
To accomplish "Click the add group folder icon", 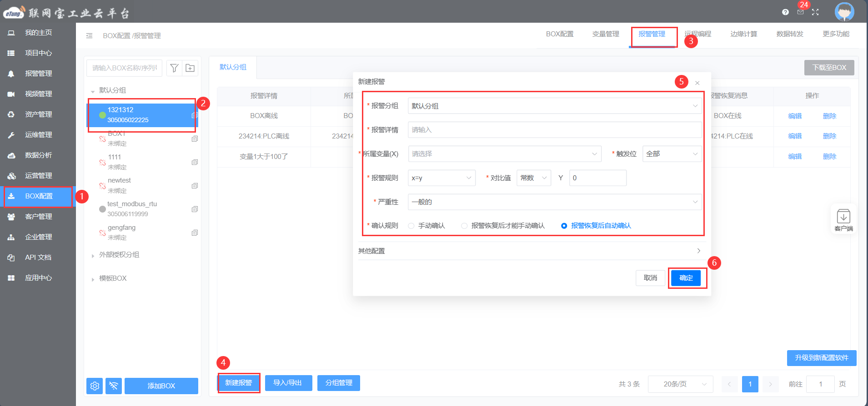I will point(190,68).
